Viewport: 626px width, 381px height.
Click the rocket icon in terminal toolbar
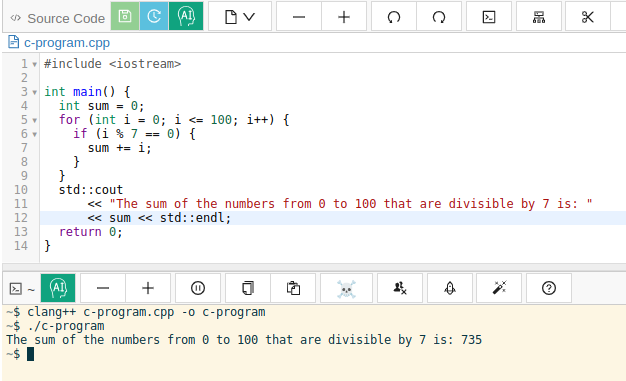[x=450, y=288]
